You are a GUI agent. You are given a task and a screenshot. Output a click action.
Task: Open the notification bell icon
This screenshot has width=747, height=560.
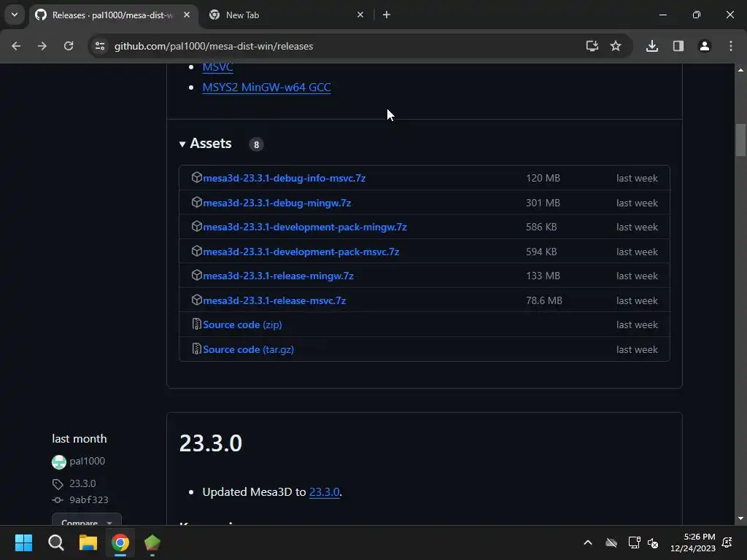[x=727, y=542]
